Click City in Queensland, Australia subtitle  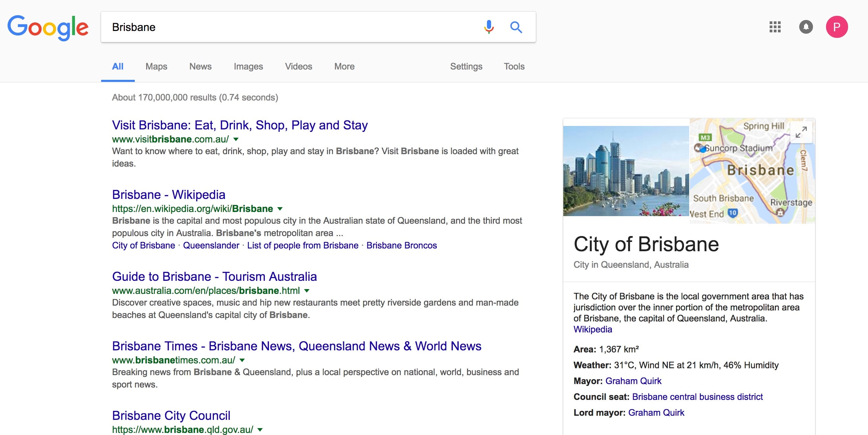(x=631, y=265)
